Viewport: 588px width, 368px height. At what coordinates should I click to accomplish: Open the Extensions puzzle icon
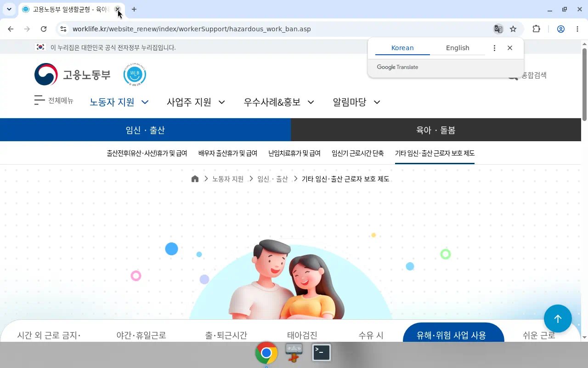pos(536,29)
